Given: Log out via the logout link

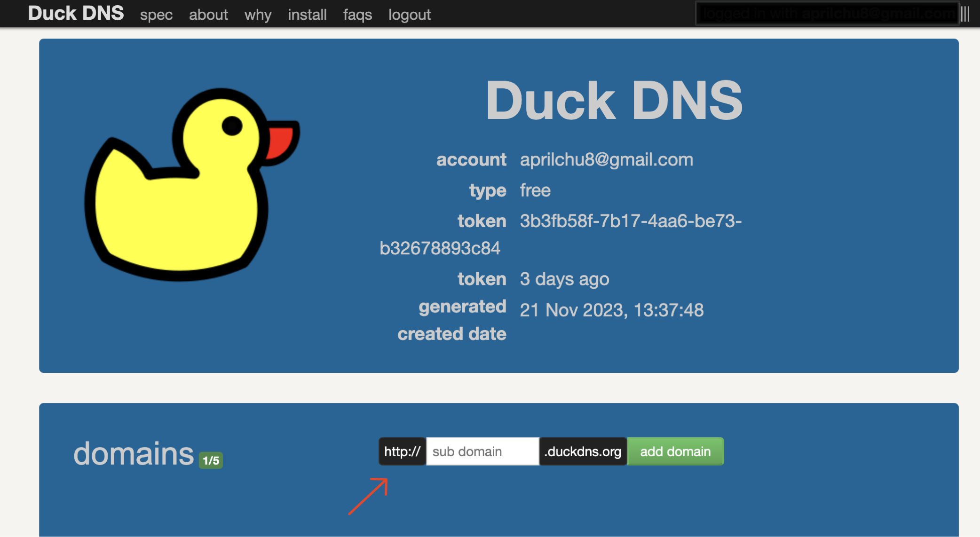Looking at the screenshot, I should click(410, 15).
